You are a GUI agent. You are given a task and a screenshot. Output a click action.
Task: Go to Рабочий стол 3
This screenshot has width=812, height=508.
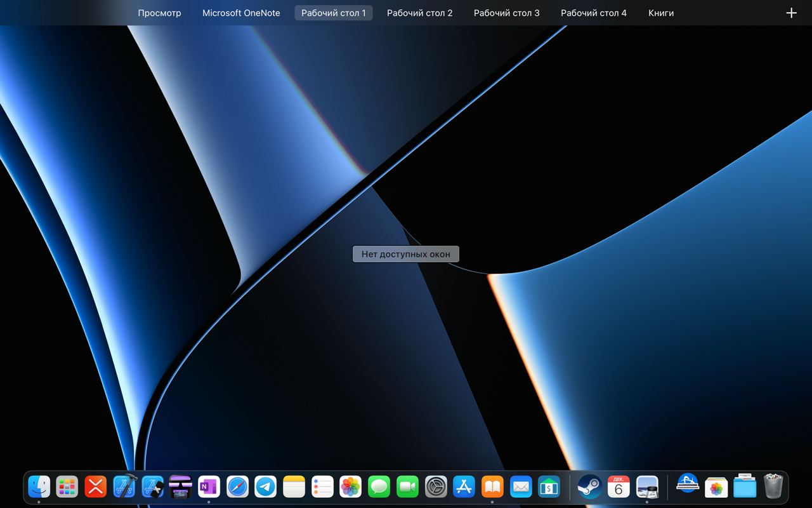click(507, 13)
